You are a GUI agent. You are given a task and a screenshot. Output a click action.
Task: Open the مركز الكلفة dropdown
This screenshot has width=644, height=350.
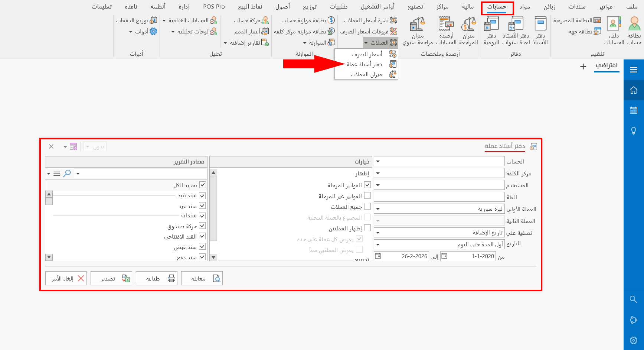(378, 173)
